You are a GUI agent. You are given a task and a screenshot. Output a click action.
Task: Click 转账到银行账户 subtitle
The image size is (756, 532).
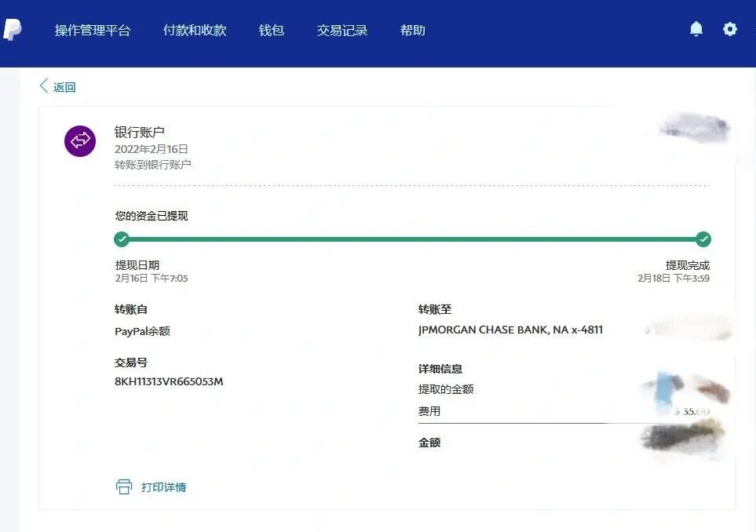click(152, 165)
